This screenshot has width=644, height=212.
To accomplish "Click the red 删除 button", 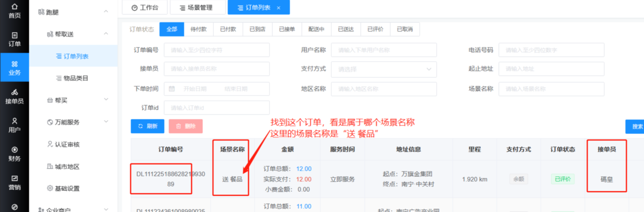I will (x=185, y=126).
